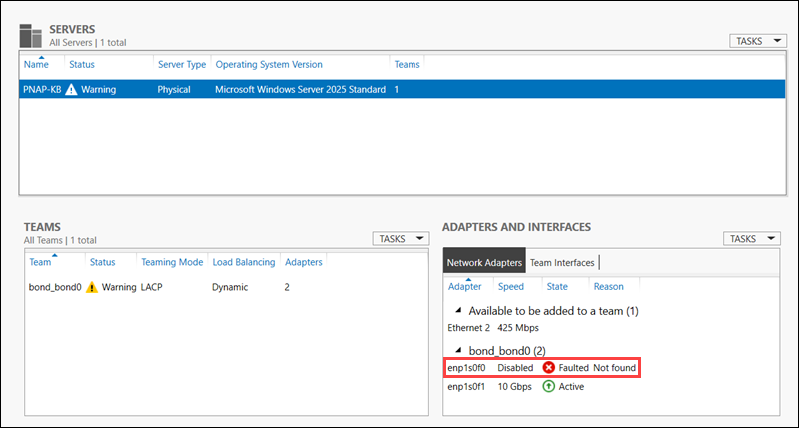This screenshot has height=428, width=799.
Task: Select the bond_bond0 team name
Action: tap(55, 287)
